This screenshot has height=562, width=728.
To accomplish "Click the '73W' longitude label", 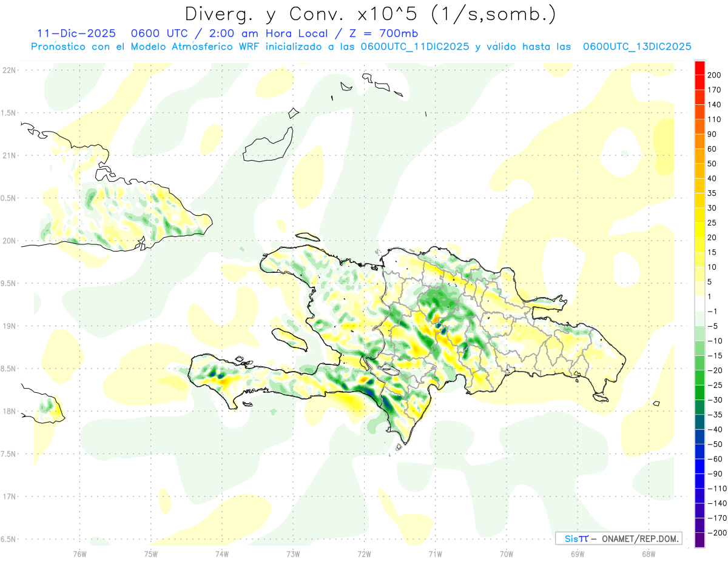I will coord(292,554).
